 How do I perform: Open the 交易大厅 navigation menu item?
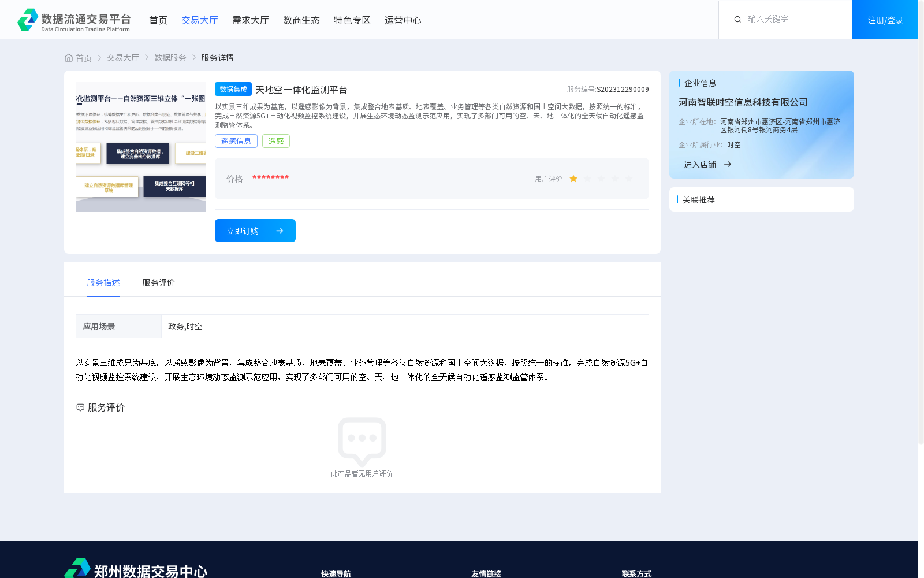[200, 20]
